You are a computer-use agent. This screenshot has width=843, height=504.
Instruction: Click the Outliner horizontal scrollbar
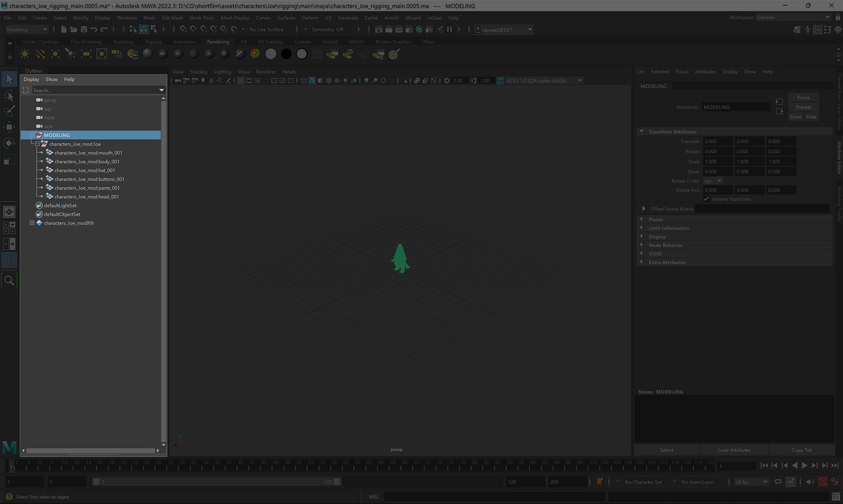(x=90, y=450)
